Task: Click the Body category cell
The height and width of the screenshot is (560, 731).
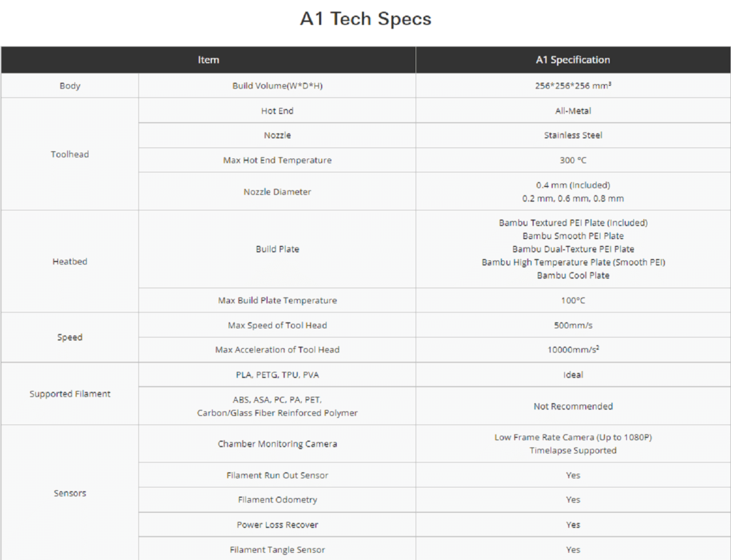Action: coord(70,86)
